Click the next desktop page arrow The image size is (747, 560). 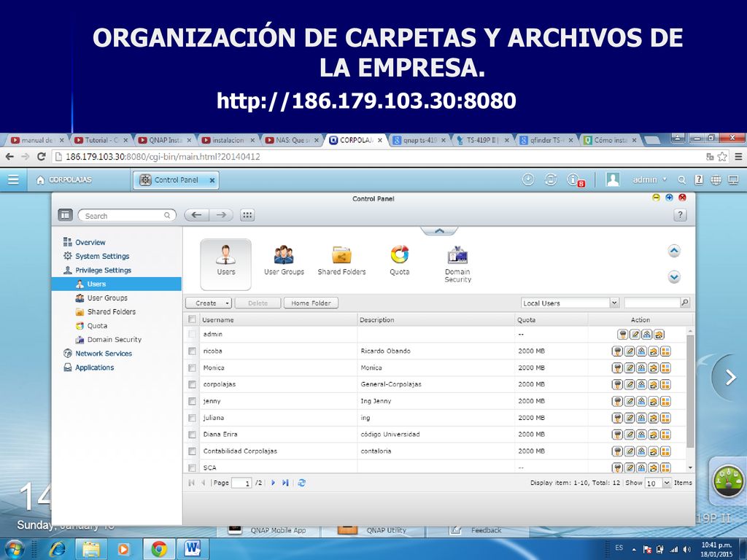(730, 377)
